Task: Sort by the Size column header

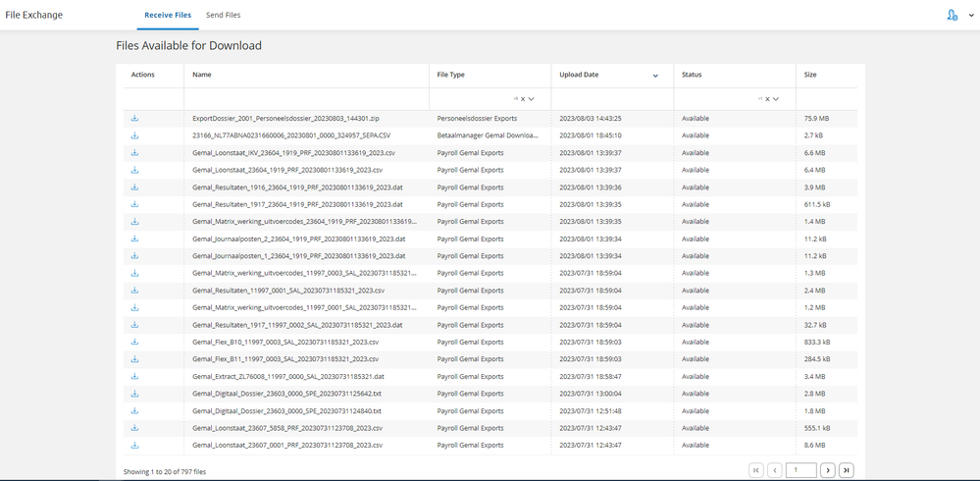Action: 810,75
